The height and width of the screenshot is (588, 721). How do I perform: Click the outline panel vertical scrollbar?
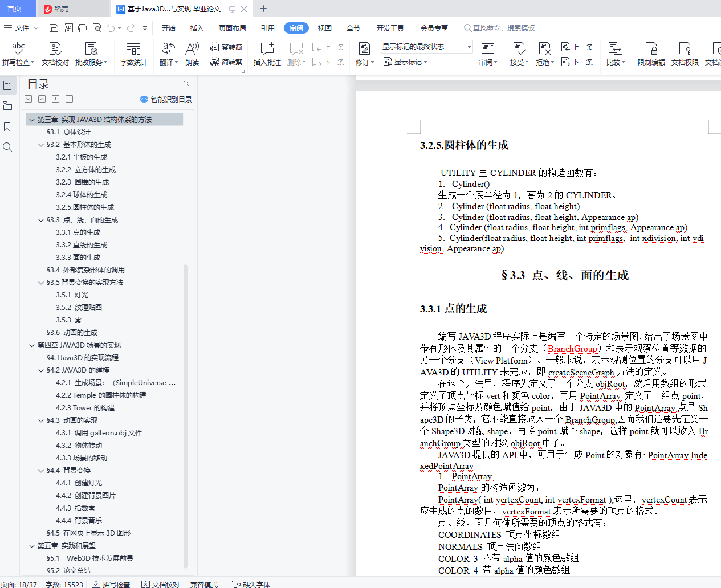(x=186, y=416)
